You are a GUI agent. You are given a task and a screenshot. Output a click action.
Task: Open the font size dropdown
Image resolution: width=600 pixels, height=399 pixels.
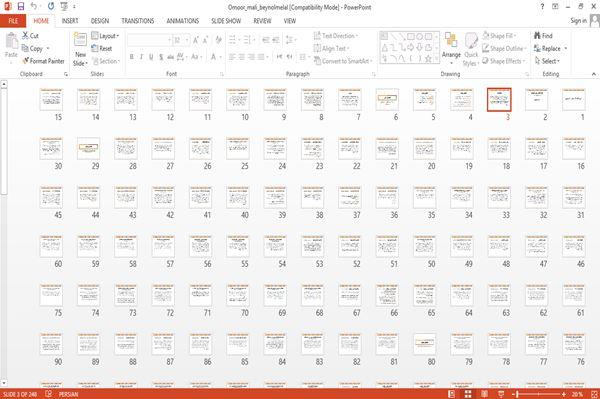coord(187,40)
